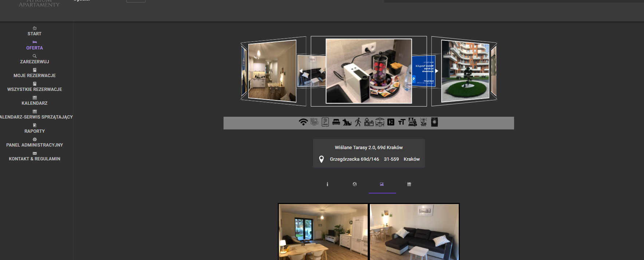
Task: Click the elevator amenity icon
Action: point(391,122)
